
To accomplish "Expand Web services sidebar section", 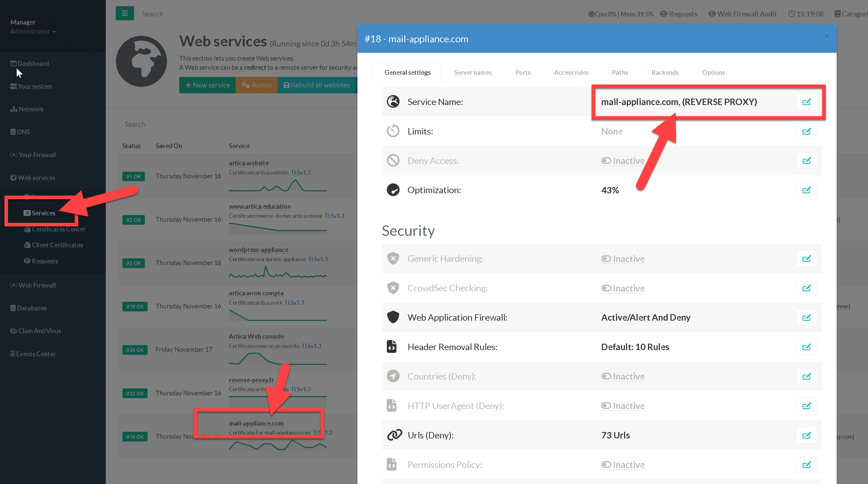I will 36,178.
